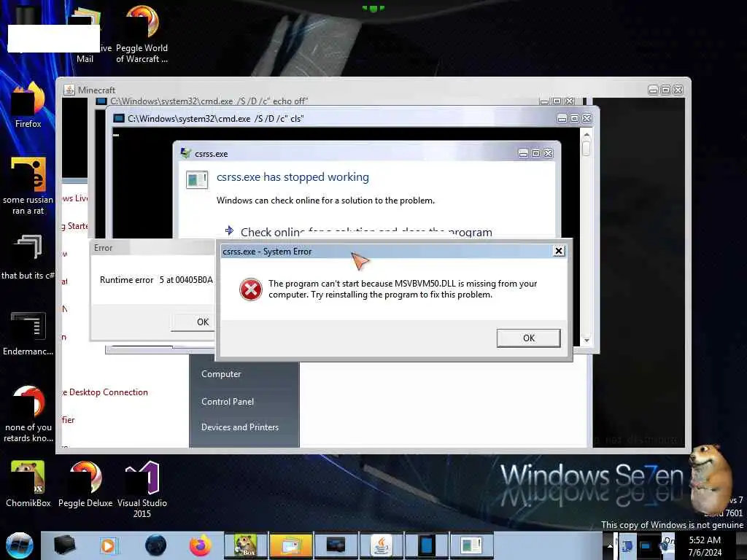Open Windows Live Mail desktop icon
The image size is (747, 560).
point(85,34)
